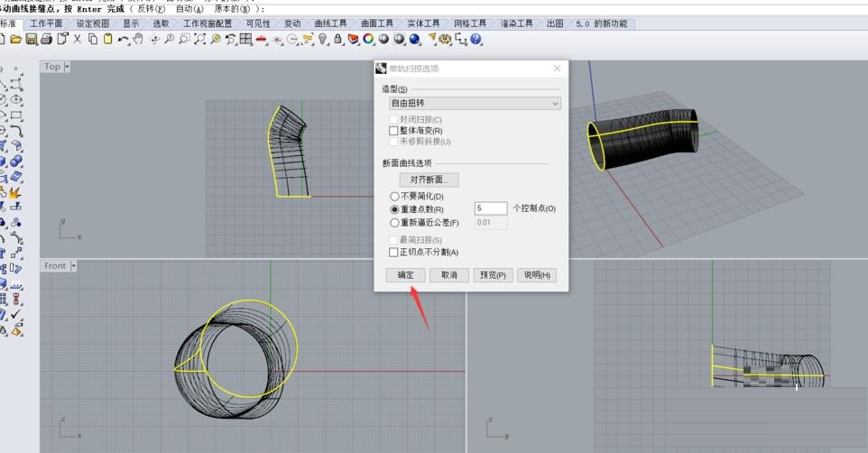Open the Edit Layers icon
The width and height of the screenshot is (868, 453).
tap(353, 40)
